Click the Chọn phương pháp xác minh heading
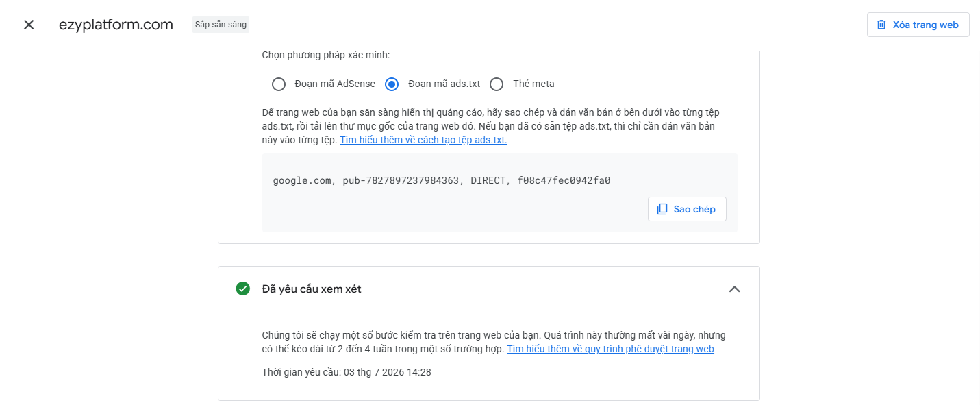This screenshot has width=980, height=405. point(326,55)
